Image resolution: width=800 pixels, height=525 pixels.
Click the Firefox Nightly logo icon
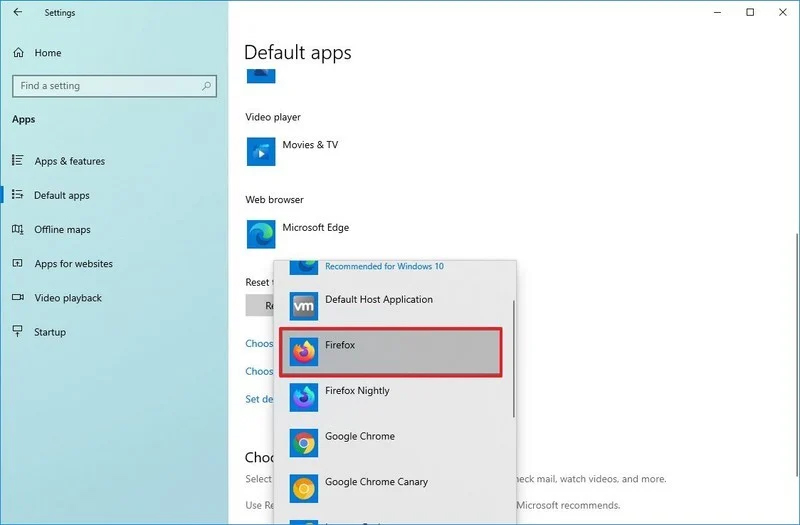304,397
